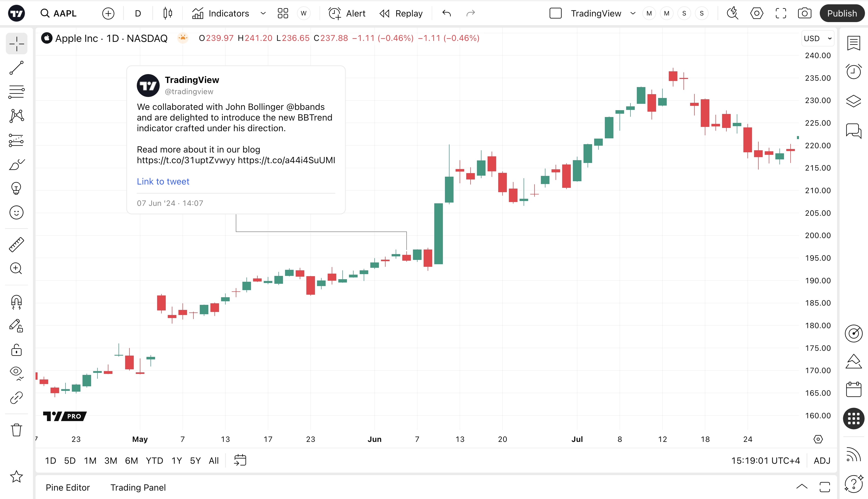
Task: Select the trend line drawing tool
Action: pyautogui.click(x=16, y=68)
